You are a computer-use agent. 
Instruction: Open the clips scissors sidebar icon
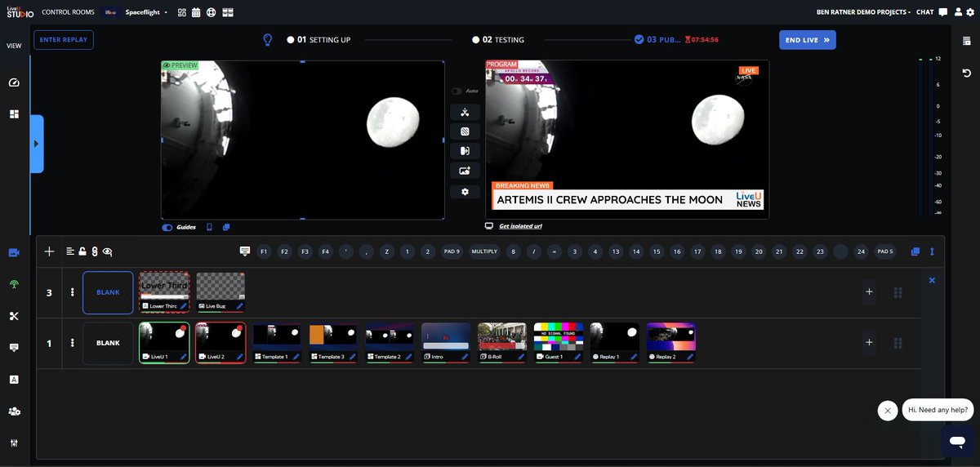(x=14, y=316)
